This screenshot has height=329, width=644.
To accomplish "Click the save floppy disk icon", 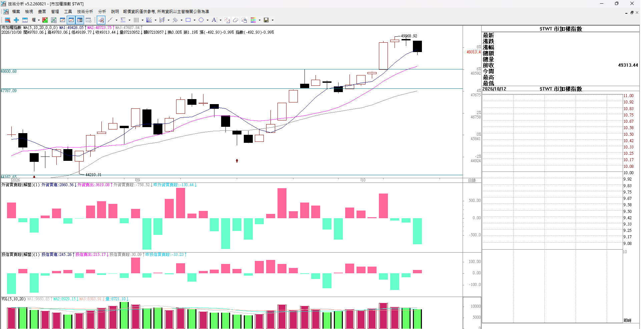I will click(266, 20).
